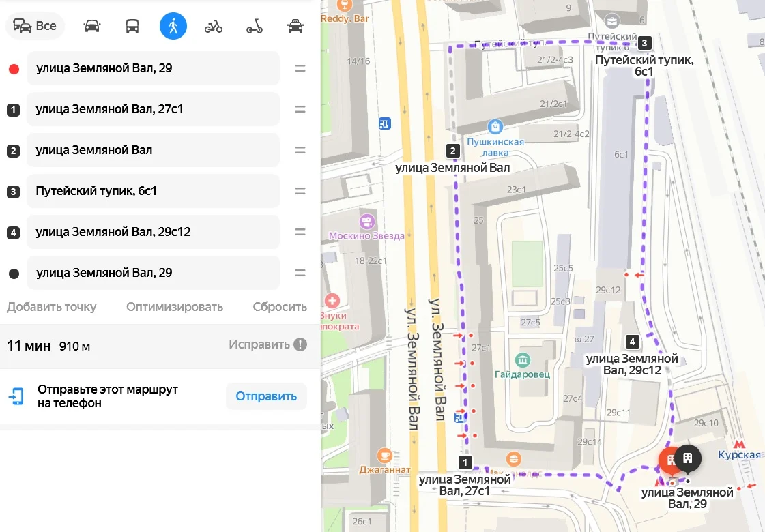Click 'Оптимизировать' to optimize route

point(175,307)
